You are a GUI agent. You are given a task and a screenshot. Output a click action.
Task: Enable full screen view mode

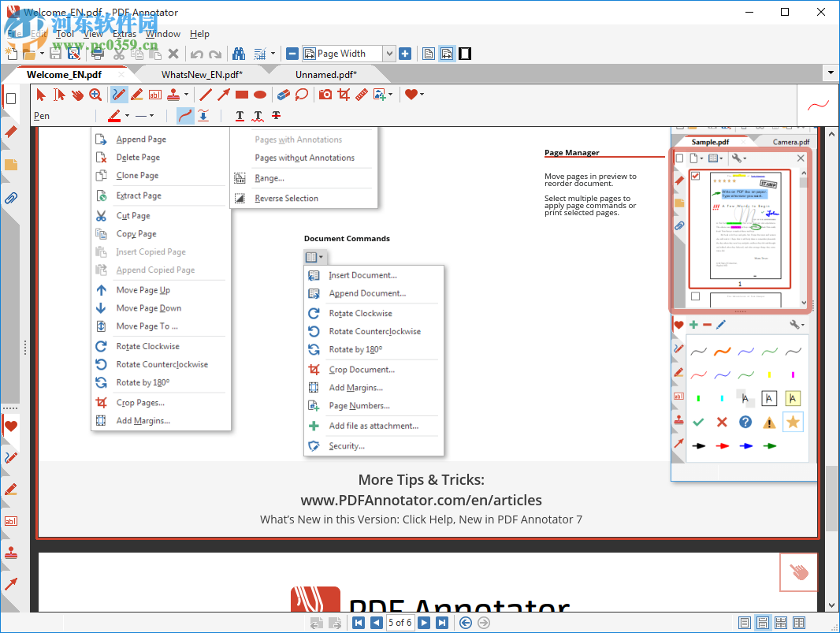click(x=465, y=53)
